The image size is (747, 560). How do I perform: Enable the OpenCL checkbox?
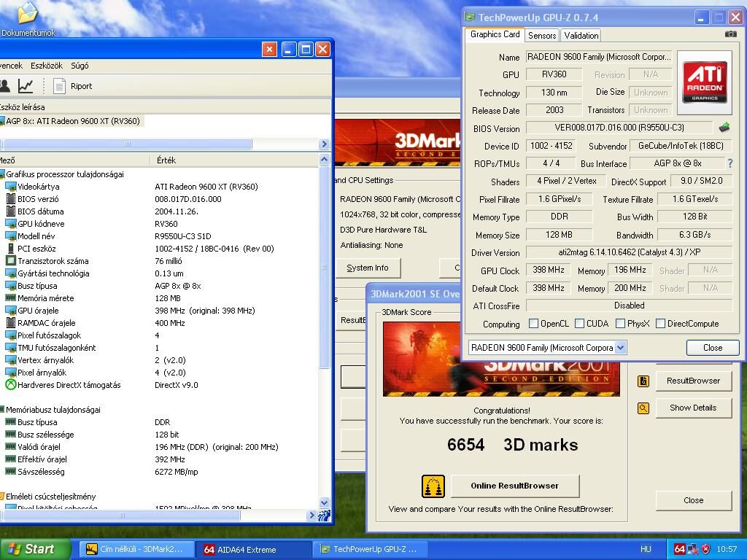click(x=533, y=324)
